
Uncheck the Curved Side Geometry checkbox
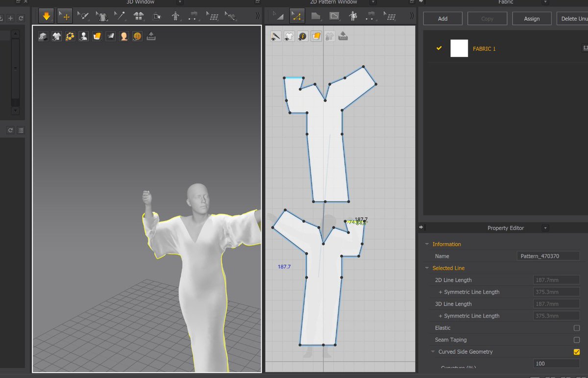[x=577, y=352]
